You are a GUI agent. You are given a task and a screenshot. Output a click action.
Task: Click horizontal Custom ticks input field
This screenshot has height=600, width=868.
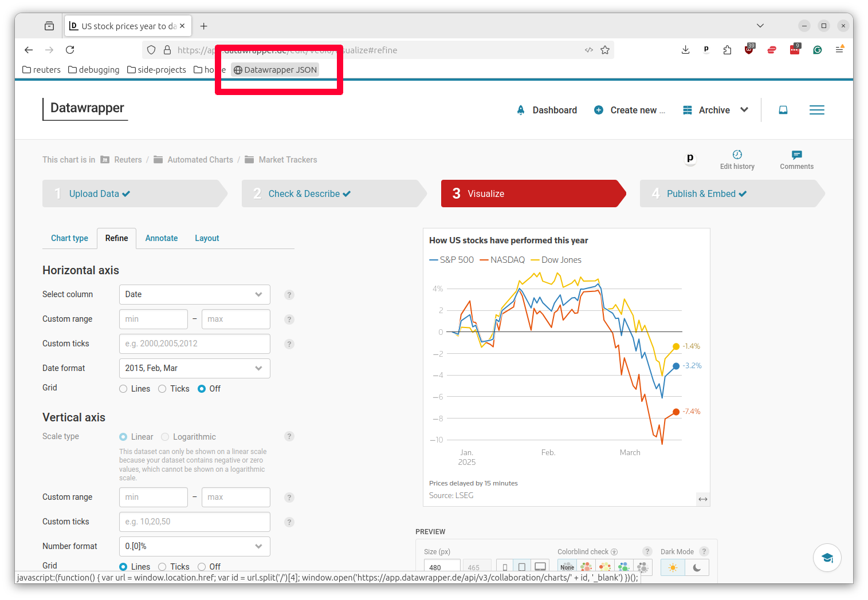point(195,344)
